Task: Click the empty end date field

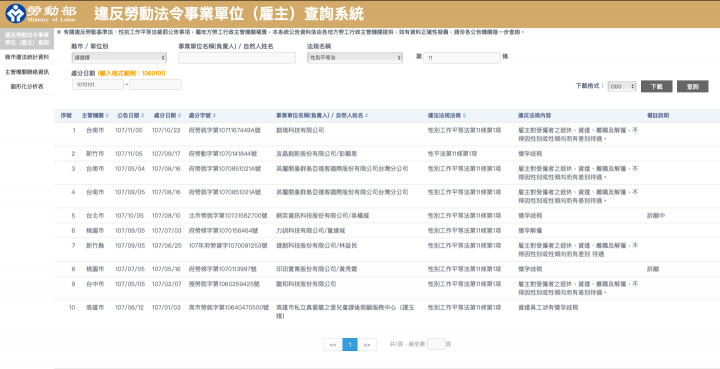Action: [x=155, y=85]
